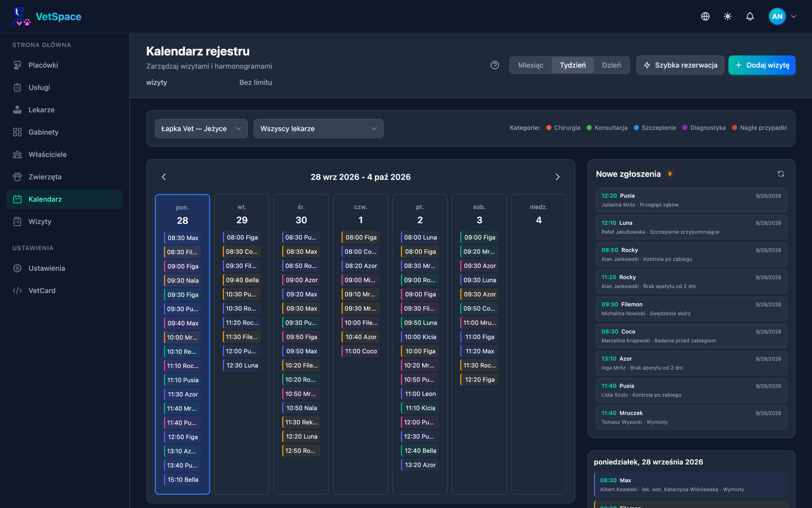Open VetCard in the sidebar
The width and height of the screenshot is (812, 508).
click(x=65, y=291)
